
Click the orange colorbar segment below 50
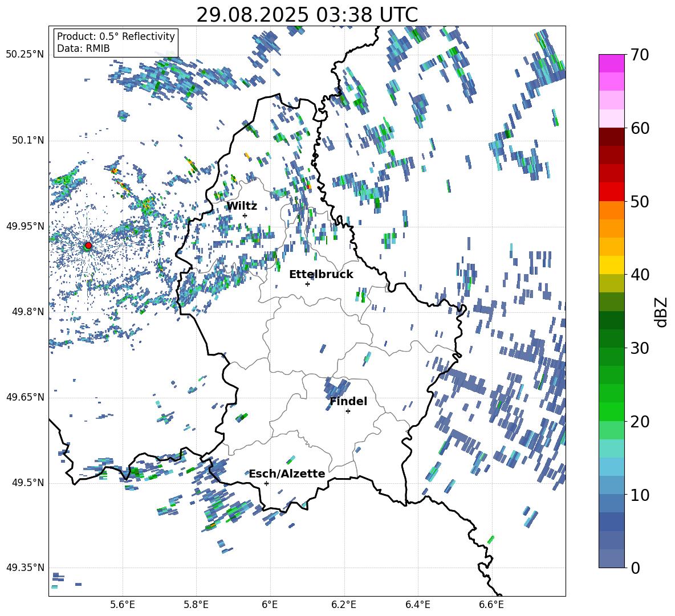(x=611, y=210)
